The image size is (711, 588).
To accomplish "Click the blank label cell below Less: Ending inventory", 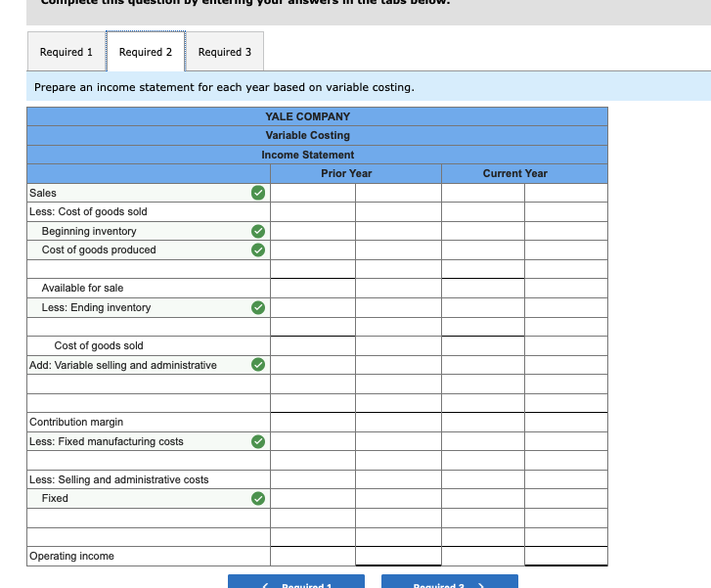I will [x=149, y=327].
